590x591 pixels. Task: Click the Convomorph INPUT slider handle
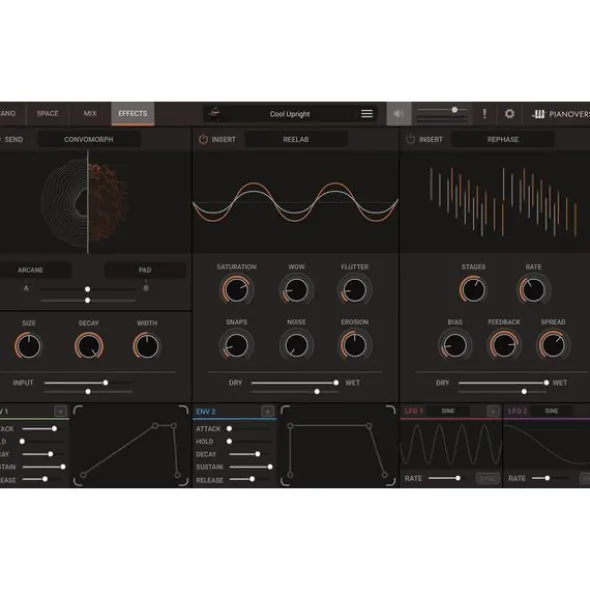(106, 383)
